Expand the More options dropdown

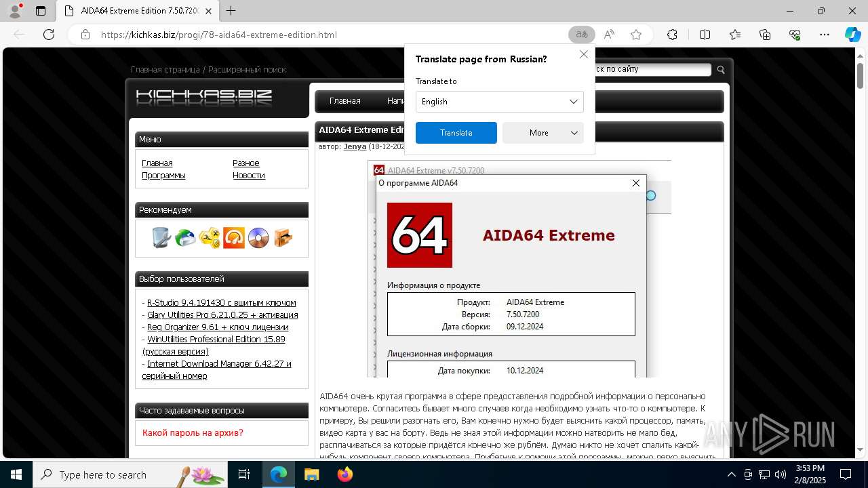pos(543,133)
